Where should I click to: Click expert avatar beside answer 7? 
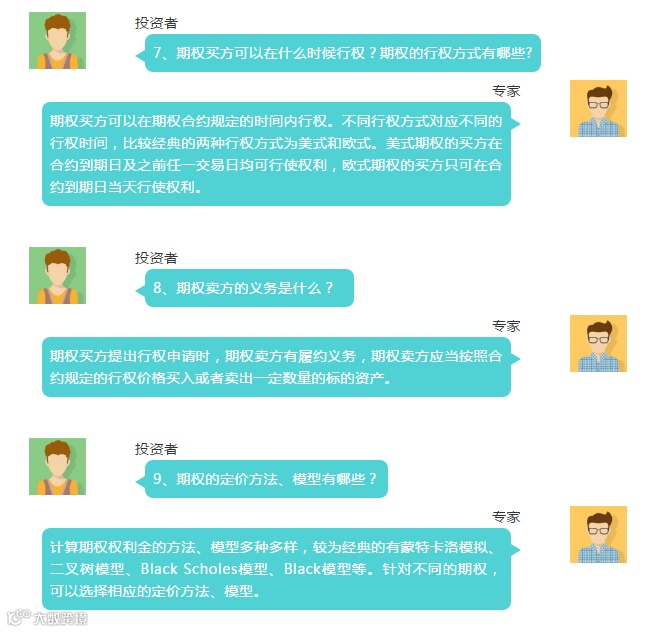point(598,108)
